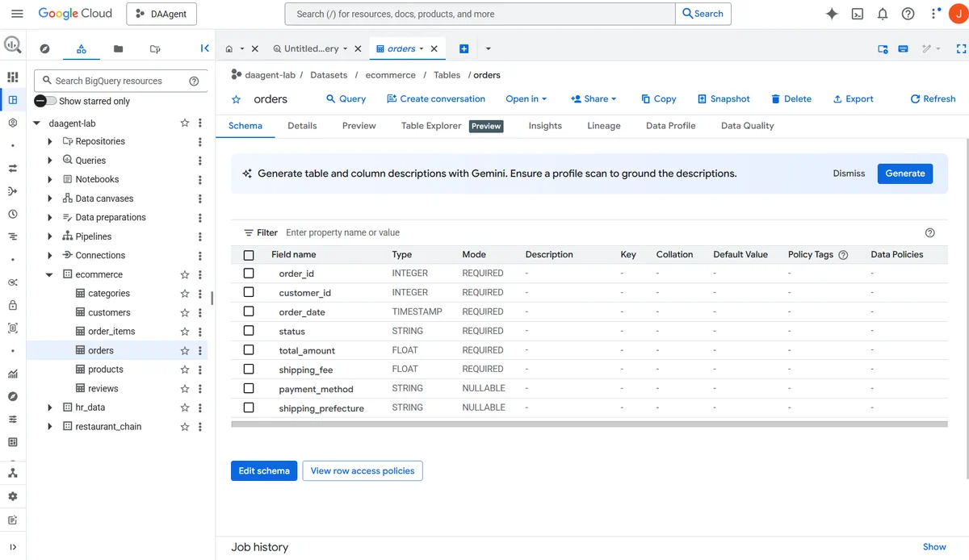The image size is (969, 560).
Task: Collapse the ecommerce dataset
Action: tap(50, 274)
